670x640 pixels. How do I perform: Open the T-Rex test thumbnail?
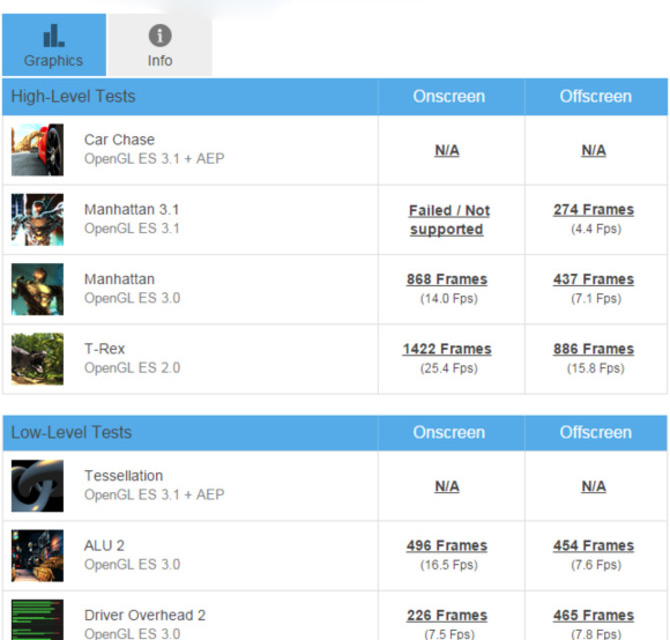click(x=38, y=359)
